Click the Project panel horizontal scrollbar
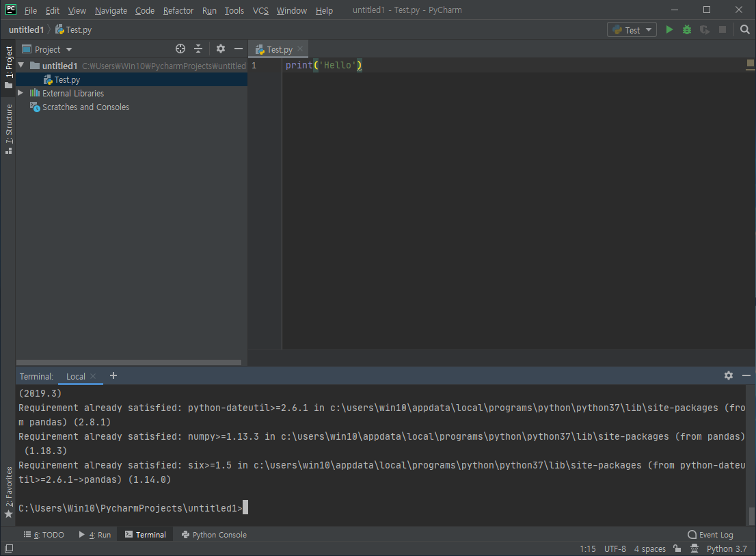Screen dimensions: 756x556 click(129, 362)
